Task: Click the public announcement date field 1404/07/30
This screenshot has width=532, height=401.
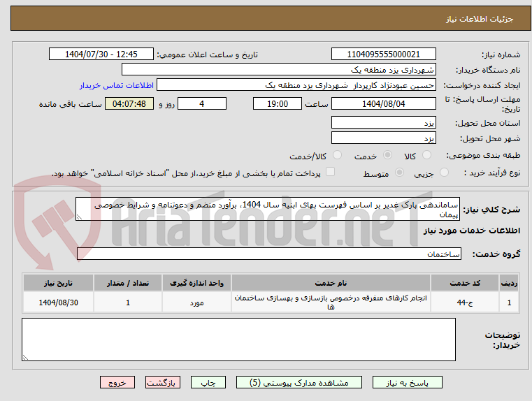Action: pos(101,54)
